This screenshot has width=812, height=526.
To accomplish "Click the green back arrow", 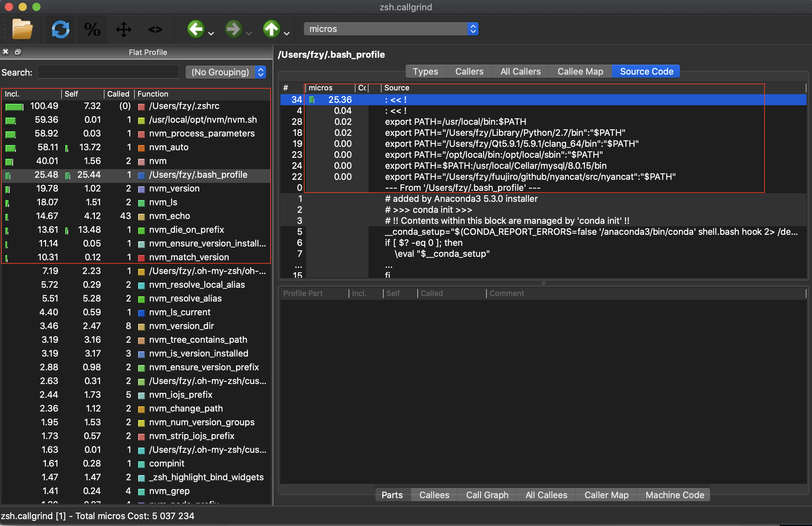I will click(196, 29).
